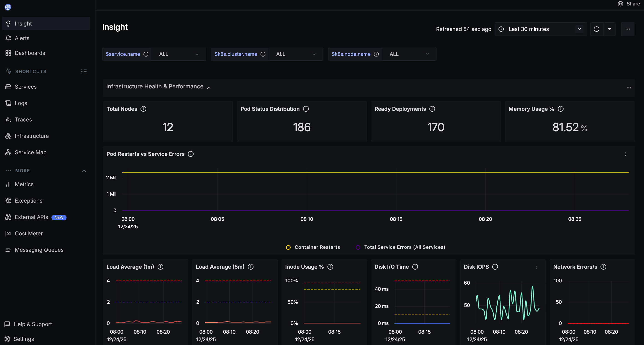Screen dimensions: 644x345
Task: Open the Disk IOPS panel options menu
Action: pyautogui.click(x=536, y=267)
